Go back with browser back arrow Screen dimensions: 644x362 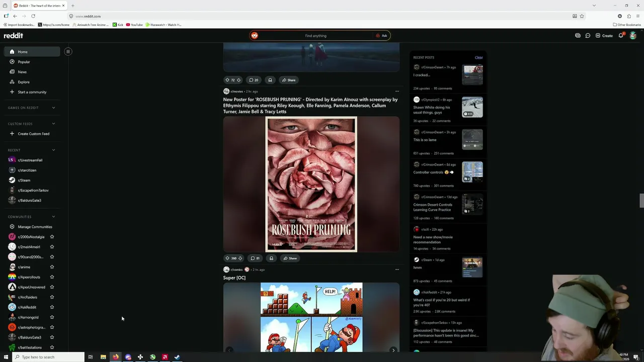pos(15,16)
